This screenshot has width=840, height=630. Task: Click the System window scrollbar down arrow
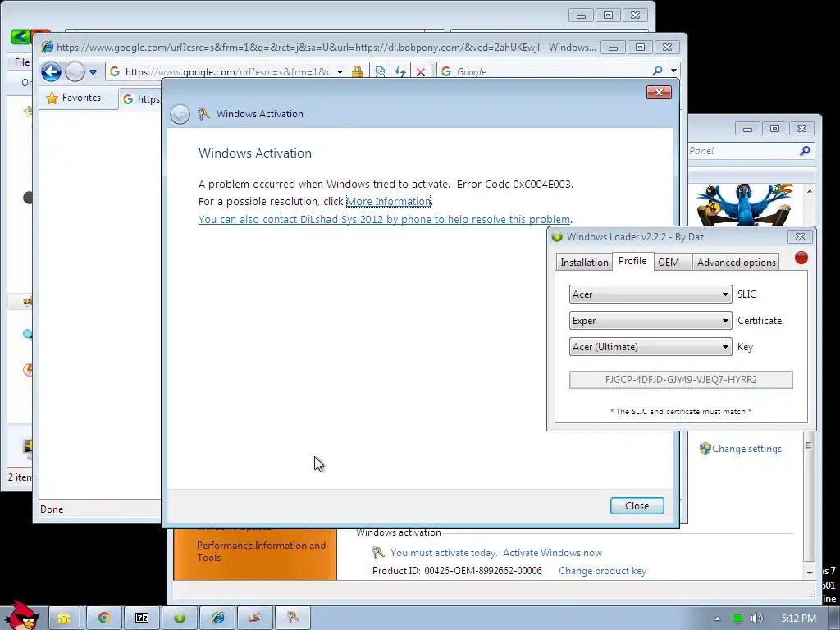pyautogui.click(x=810, y=572)
